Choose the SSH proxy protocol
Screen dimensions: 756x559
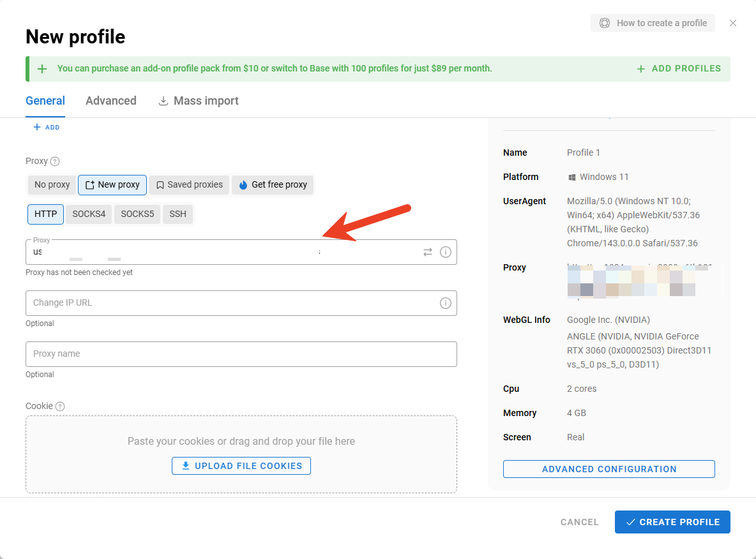[178, 214]
